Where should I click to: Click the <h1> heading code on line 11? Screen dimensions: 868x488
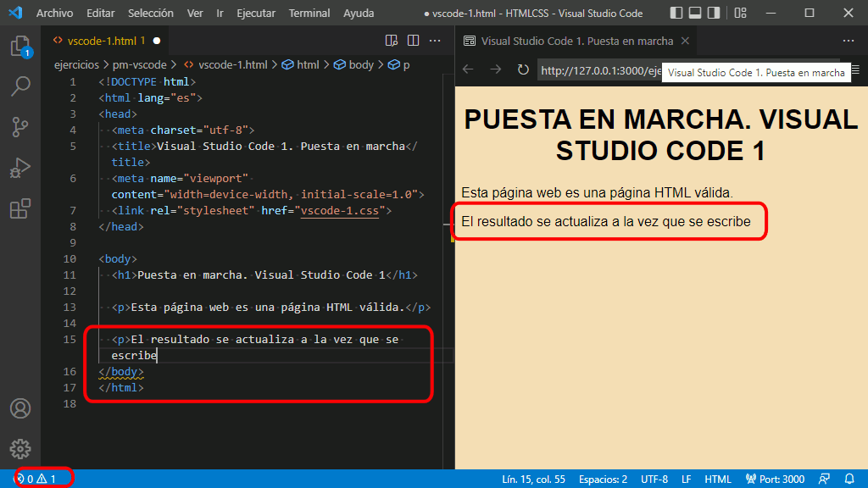point(264,275)
